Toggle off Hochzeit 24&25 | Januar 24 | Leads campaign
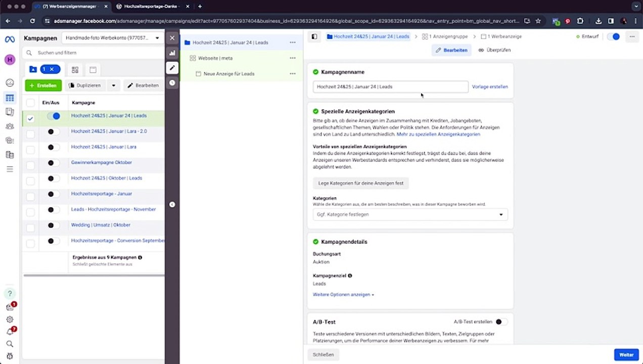 point(54,116)
